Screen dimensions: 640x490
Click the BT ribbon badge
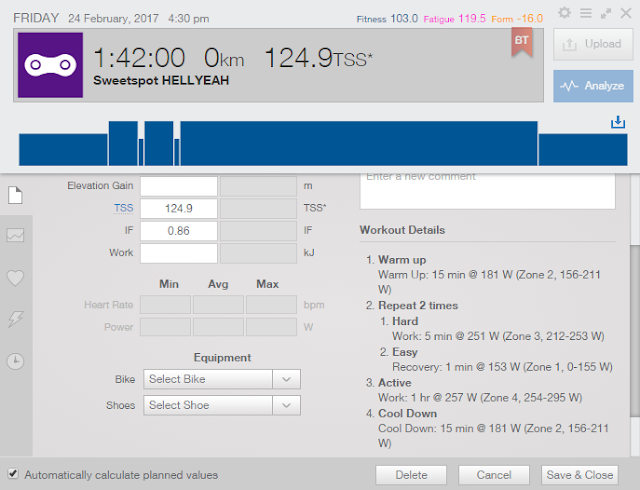522,42
